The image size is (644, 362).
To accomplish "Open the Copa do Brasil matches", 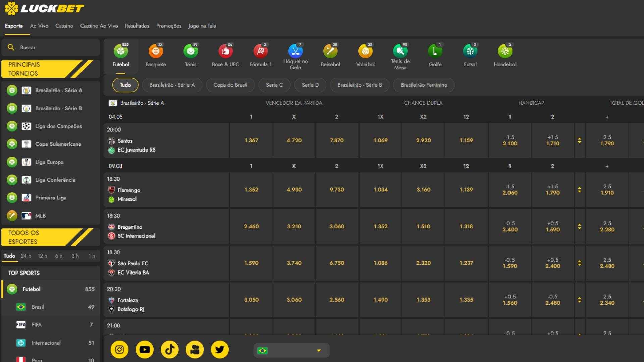I will pos(230,85).
